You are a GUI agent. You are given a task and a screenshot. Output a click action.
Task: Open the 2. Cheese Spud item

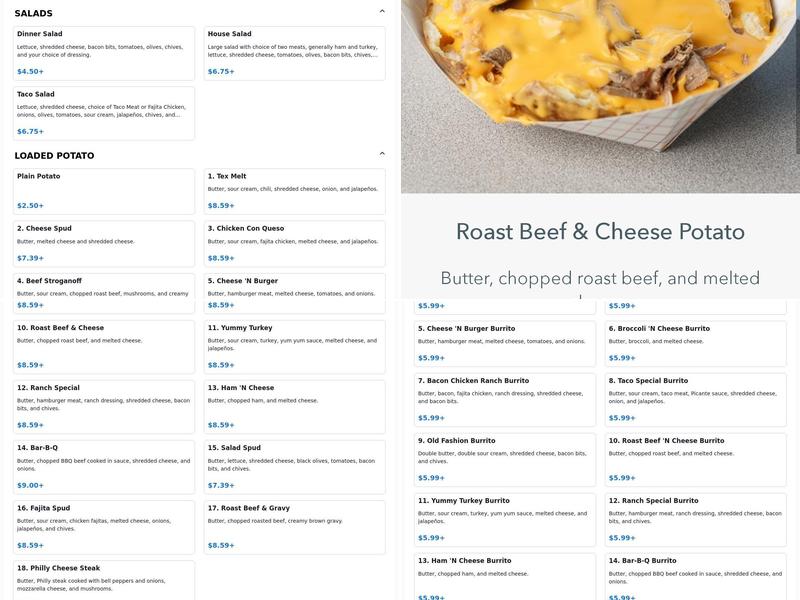point(104,243)
